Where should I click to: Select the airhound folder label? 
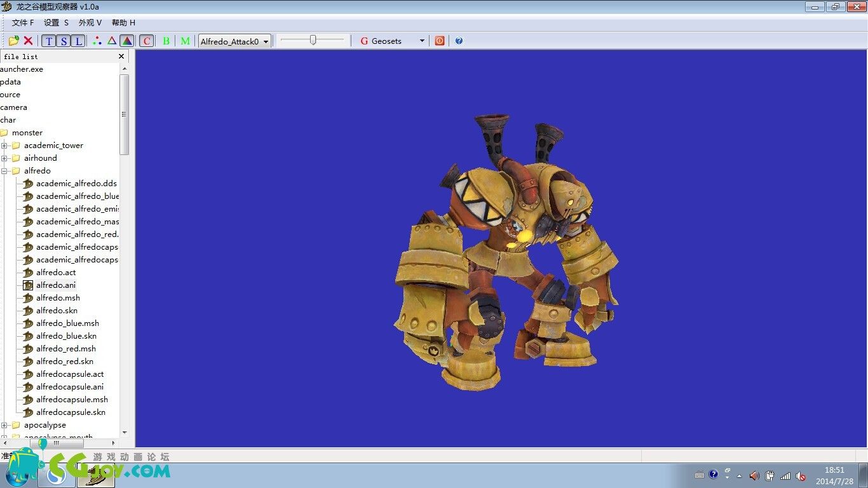point(41,158)
